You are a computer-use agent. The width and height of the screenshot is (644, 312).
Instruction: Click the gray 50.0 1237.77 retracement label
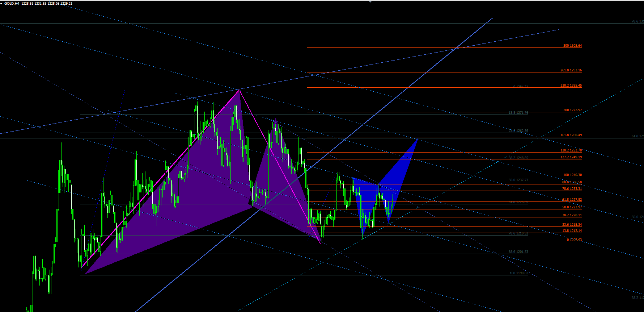(x=518, y=180)
